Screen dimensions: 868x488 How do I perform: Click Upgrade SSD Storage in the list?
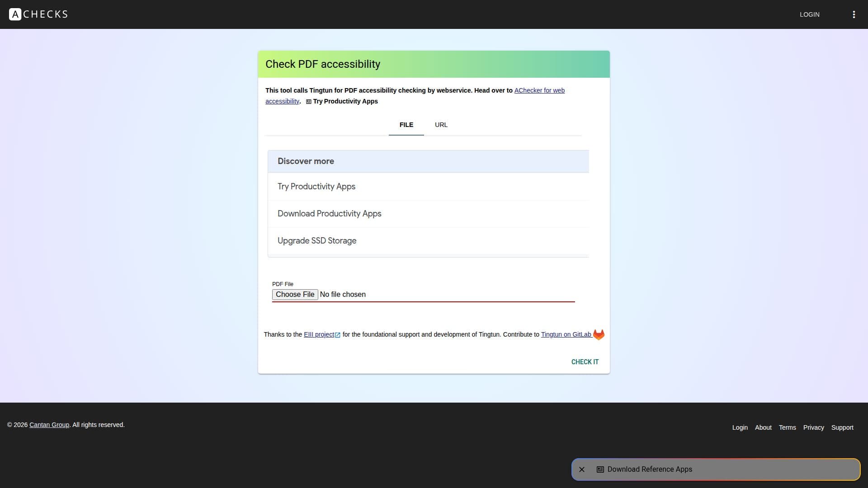pyautogui.click(x=429, y=241)
